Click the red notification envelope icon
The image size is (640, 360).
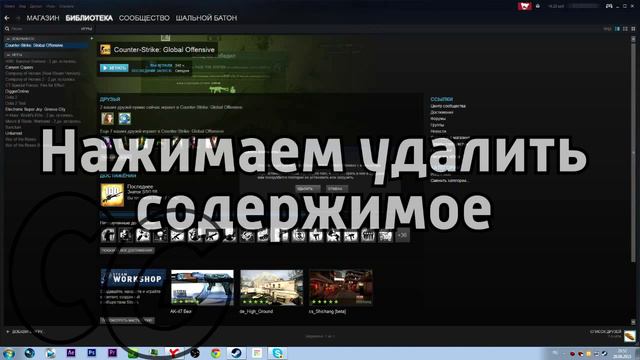tap(524, 6)
